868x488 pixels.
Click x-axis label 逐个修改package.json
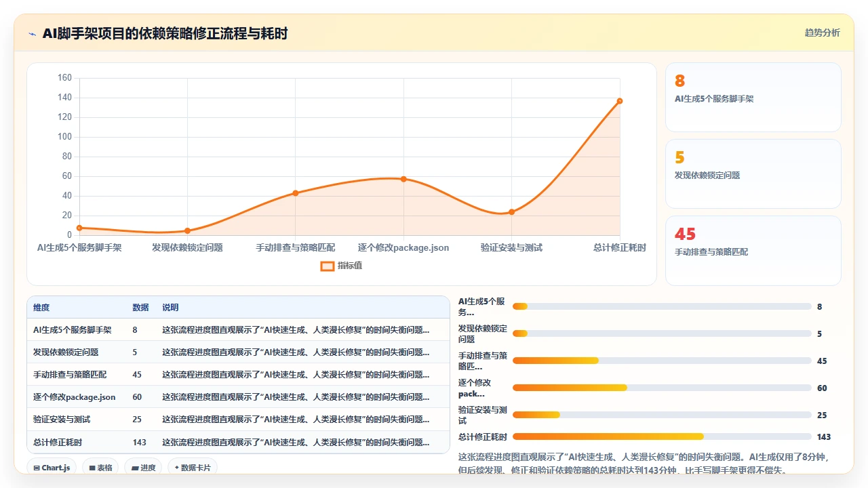tap(403, 247)
